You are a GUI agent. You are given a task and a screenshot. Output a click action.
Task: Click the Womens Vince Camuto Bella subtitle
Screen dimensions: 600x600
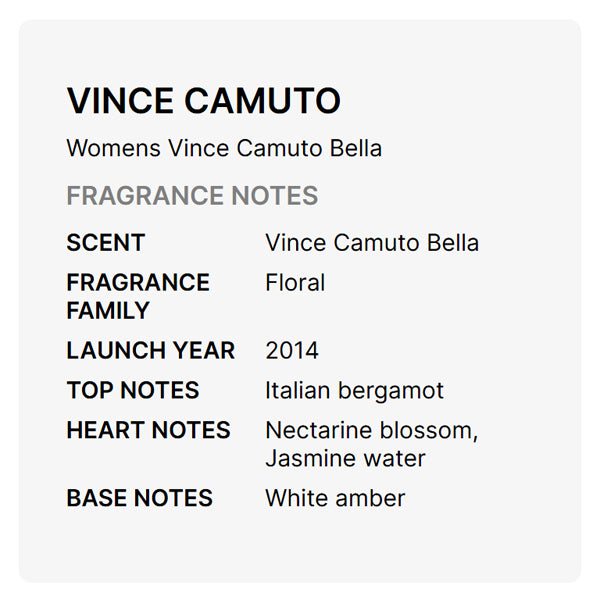[224, 149]
